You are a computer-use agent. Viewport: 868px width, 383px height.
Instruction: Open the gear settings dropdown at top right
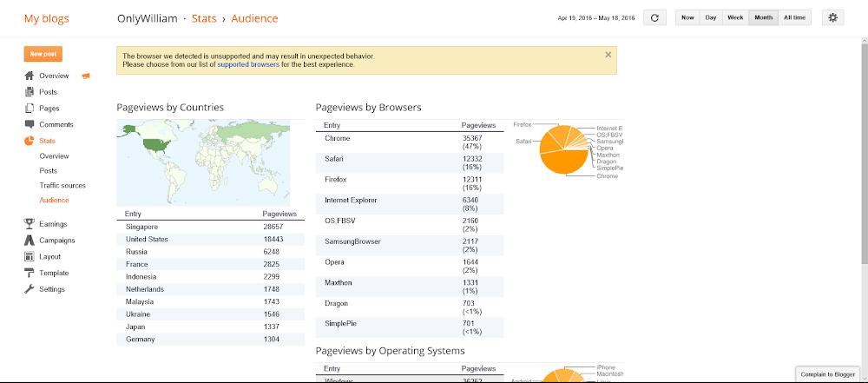tap(832, 17)
